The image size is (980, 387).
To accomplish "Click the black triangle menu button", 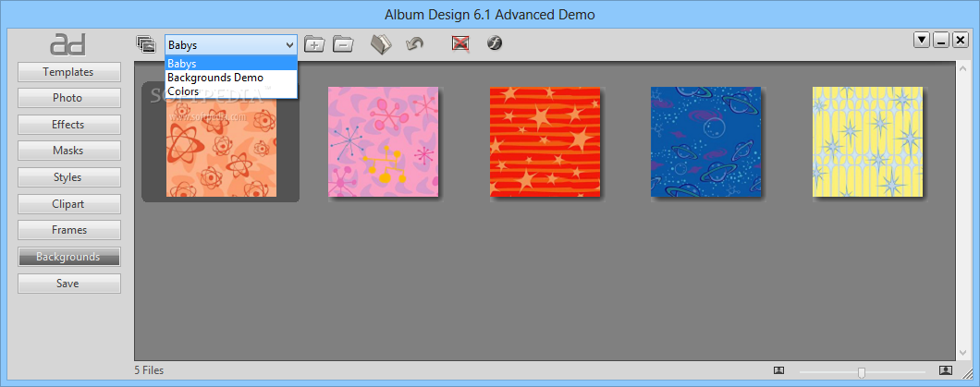I will (x=921, y=40).
